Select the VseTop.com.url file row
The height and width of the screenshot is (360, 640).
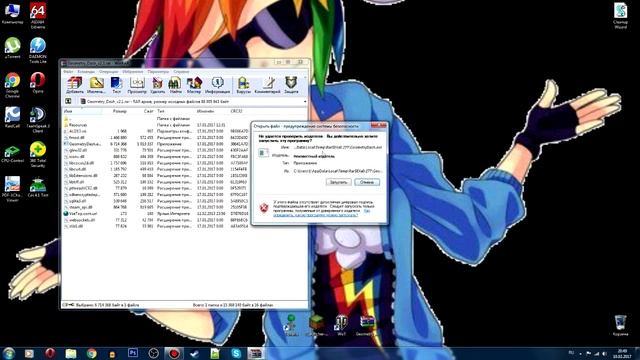click(156, 213)
